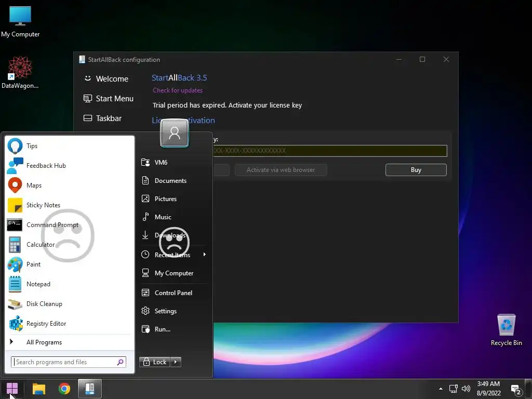Launch Feedback Hub app
The width and height of the screenshot is (532, 399).
pos(70,166)
